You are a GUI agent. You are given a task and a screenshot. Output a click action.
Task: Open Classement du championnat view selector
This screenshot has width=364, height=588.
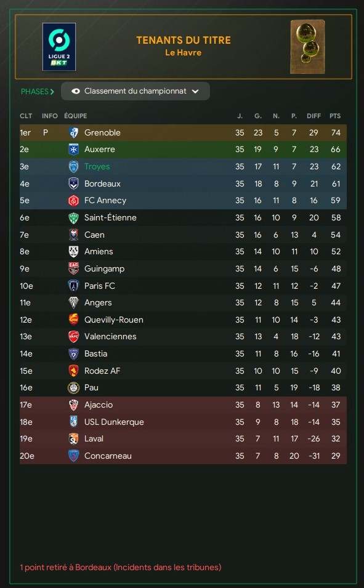135,91
